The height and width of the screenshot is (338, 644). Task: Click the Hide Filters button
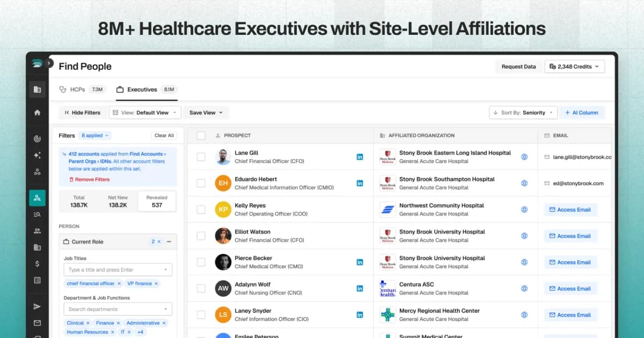click(82, 113)
